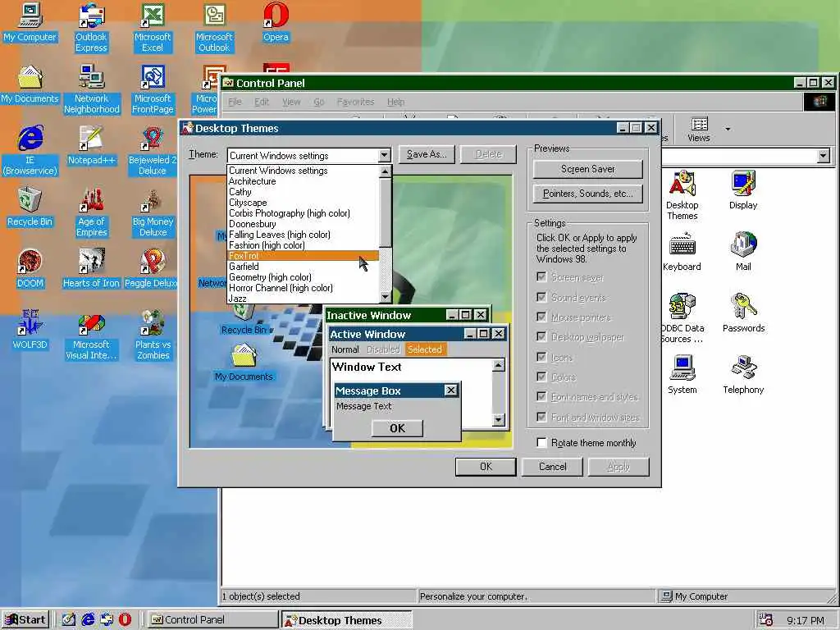Viewport: 840px width, 630px height.
Task: Open Network Neighborhood desktop icon
Action: [x=92, y=89]
